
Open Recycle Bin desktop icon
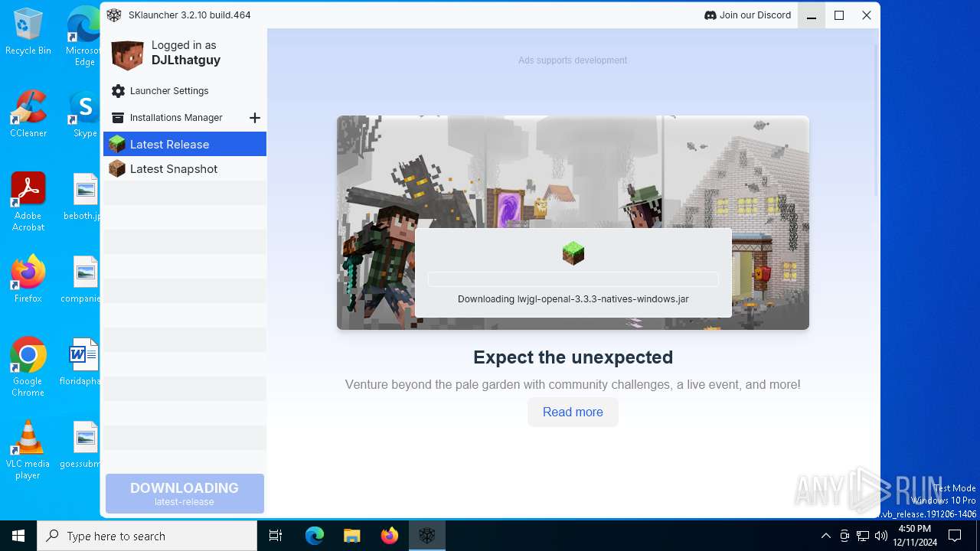click(x=28, y=32)
